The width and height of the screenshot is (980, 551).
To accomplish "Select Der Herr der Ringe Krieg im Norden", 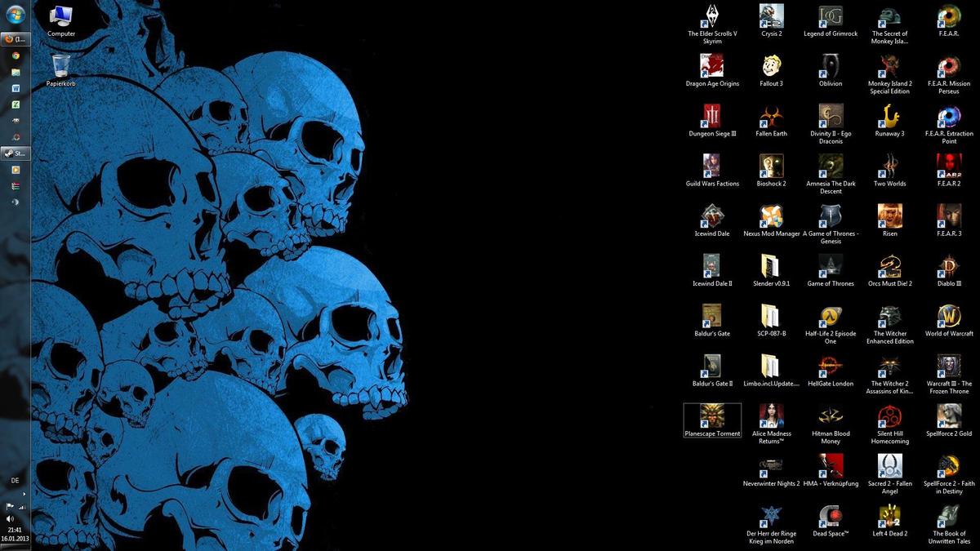I will (x=771, y=523).
